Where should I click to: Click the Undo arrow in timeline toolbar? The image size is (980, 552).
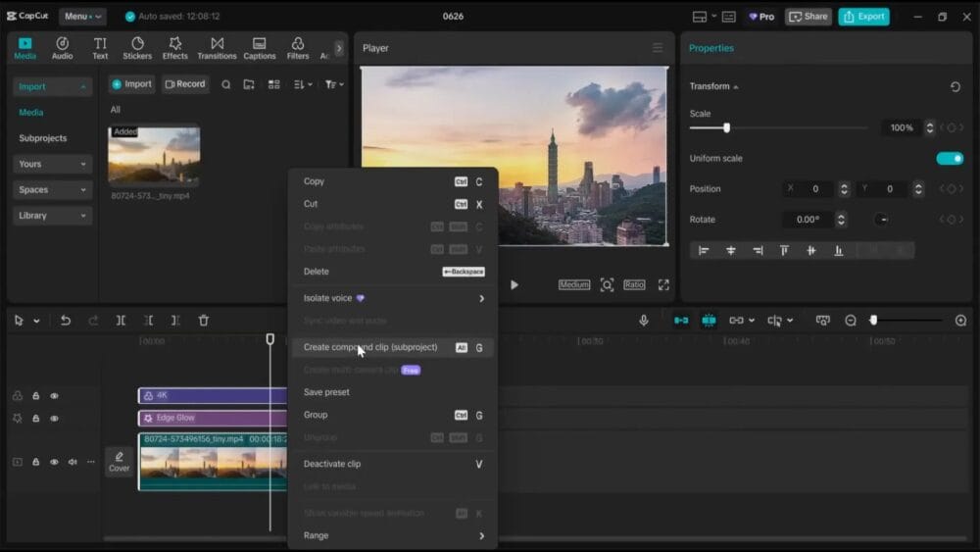66,321
